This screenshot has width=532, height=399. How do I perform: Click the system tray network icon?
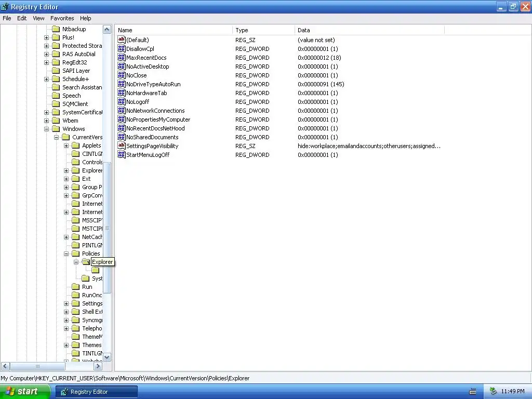(x=494, y=392)
